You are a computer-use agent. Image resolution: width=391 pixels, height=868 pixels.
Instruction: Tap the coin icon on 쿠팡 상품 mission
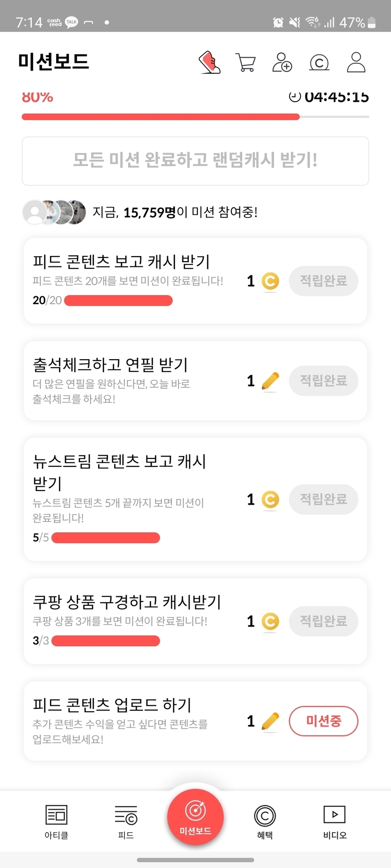click(x=270, y=621)
